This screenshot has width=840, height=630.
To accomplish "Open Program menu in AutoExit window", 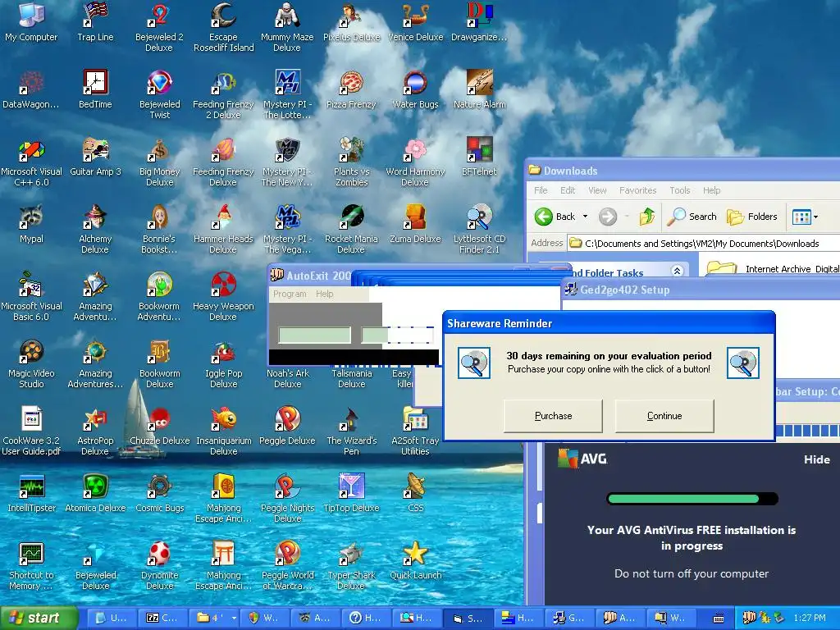I will [290, 294].
